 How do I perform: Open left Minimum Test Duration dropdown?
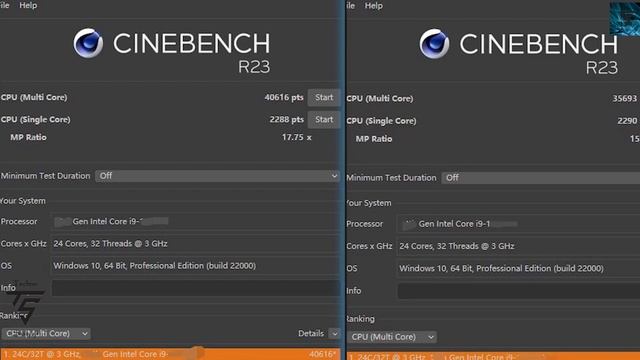pyautogui.click(x=218, y=176)
